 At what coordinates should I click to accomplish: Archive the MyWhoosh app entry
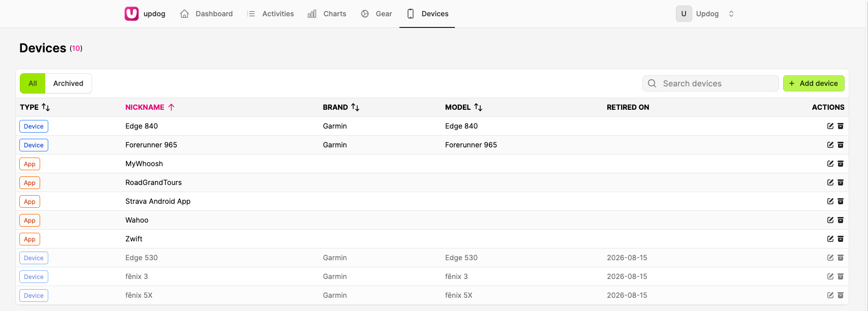pyautogui.click(x=841, y=164)
